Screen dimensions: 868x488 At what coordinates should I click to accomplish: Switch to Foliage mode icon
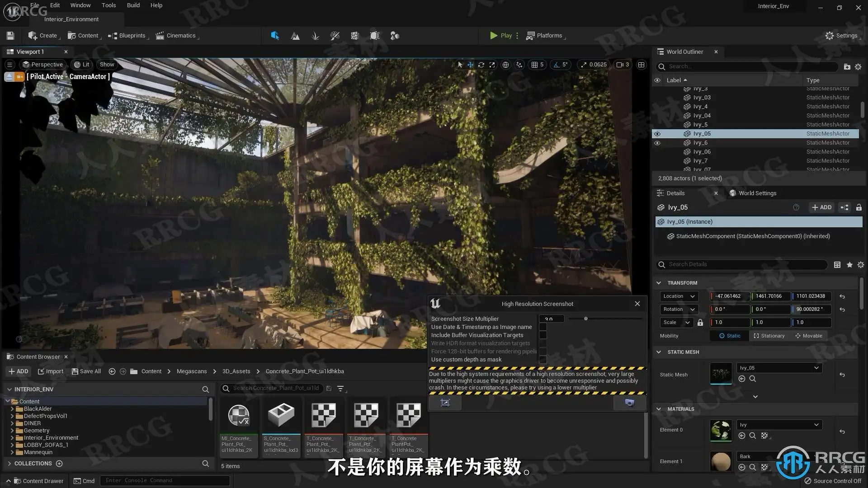315,36
